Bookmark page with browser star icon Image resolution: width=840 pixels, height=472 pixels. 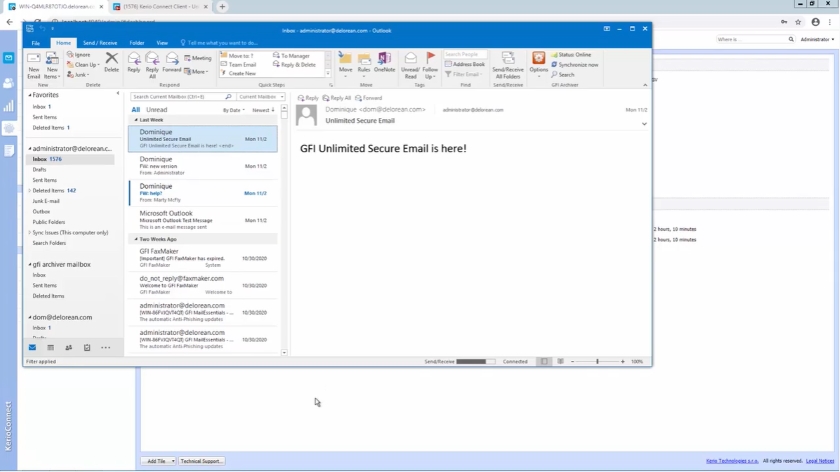798,22
